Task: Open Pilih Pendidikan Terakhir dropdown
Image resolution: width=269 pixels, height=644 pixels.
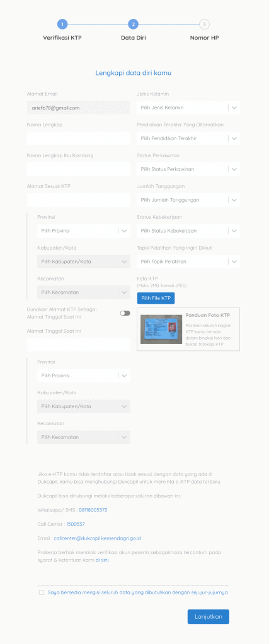Action: click(188, 138)
